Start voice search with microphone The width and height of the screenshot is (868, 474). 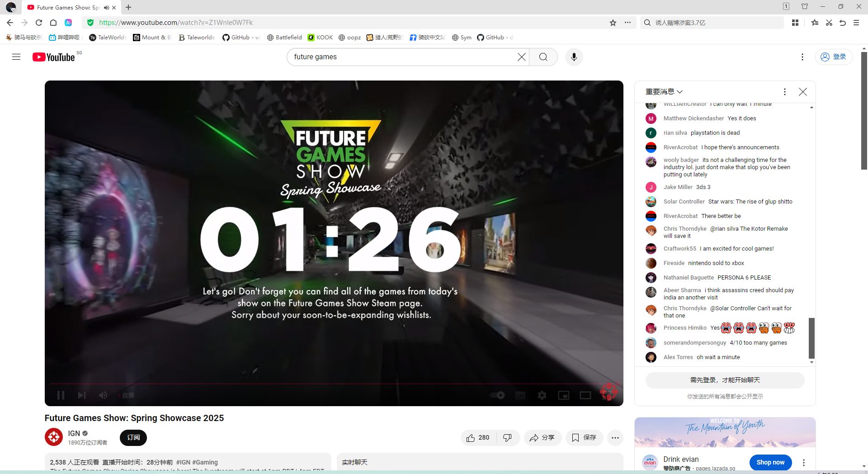click(x=574, y=57)
